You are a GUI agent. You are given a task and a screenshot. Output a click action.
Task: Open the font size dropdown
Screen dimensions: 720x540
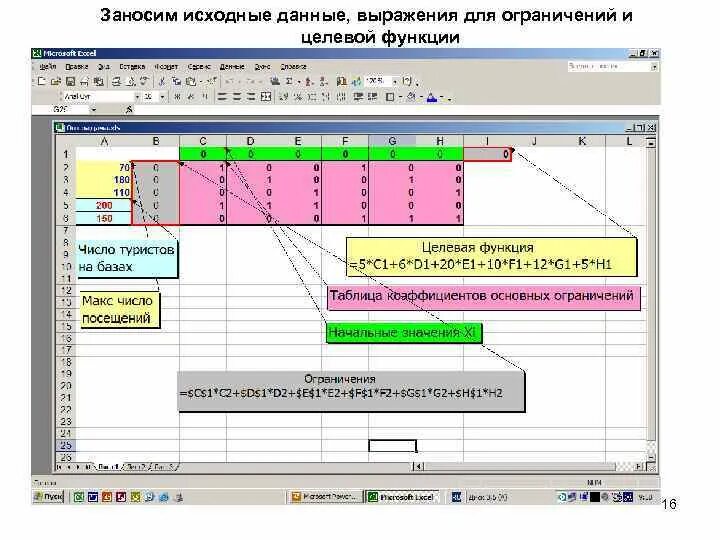(x=162, y=97)
